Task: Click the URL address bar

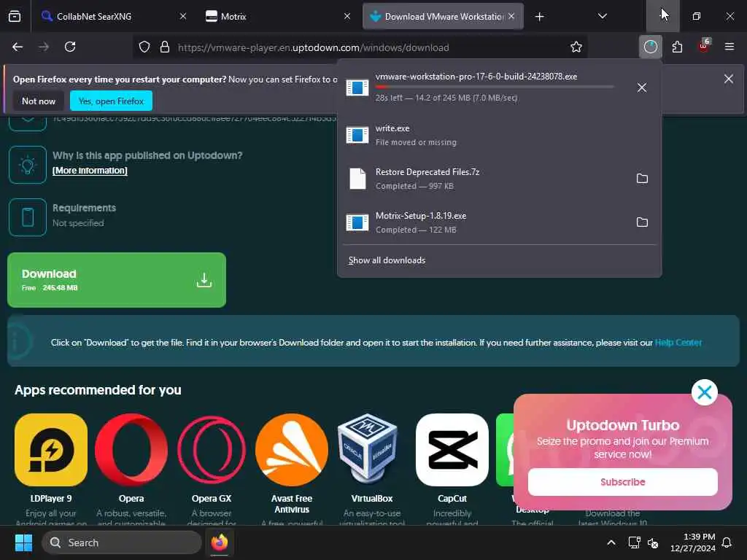Action: pos(360,47)
